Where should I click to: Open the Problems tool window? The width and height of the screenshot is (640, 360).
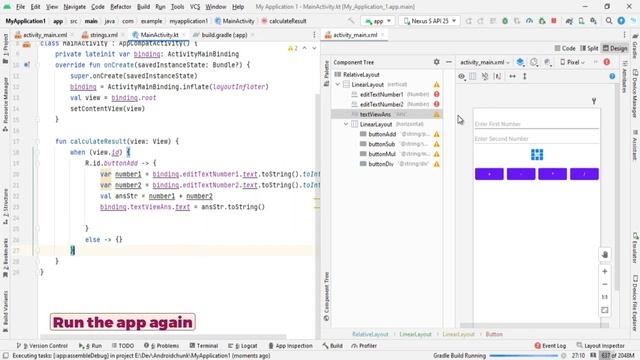162,346
